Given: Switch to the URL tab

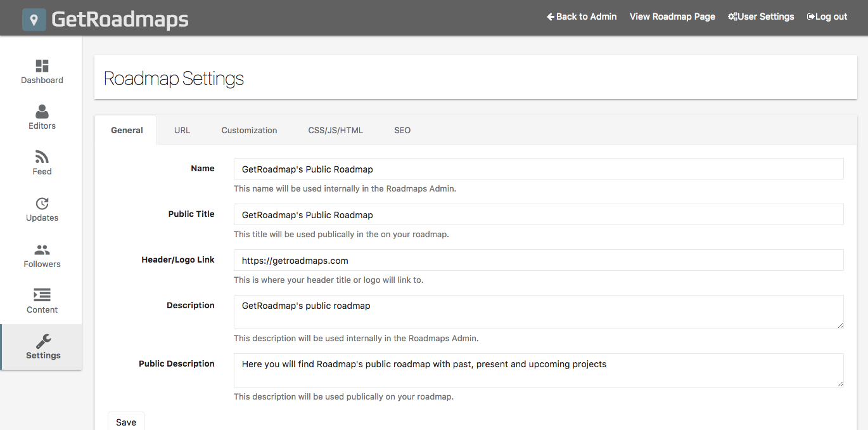Looking at the screenshot, I should point(182,130).
